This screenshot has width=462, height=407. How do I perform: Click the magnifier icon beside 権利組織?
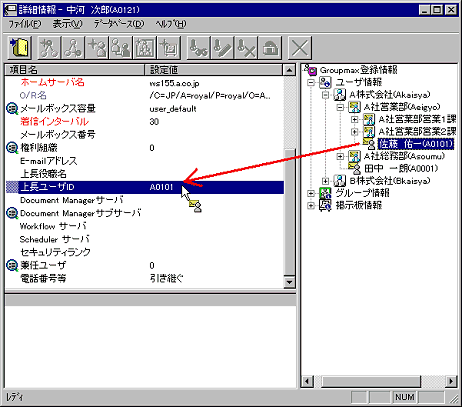pyautogui.click(x=12, y=148)
